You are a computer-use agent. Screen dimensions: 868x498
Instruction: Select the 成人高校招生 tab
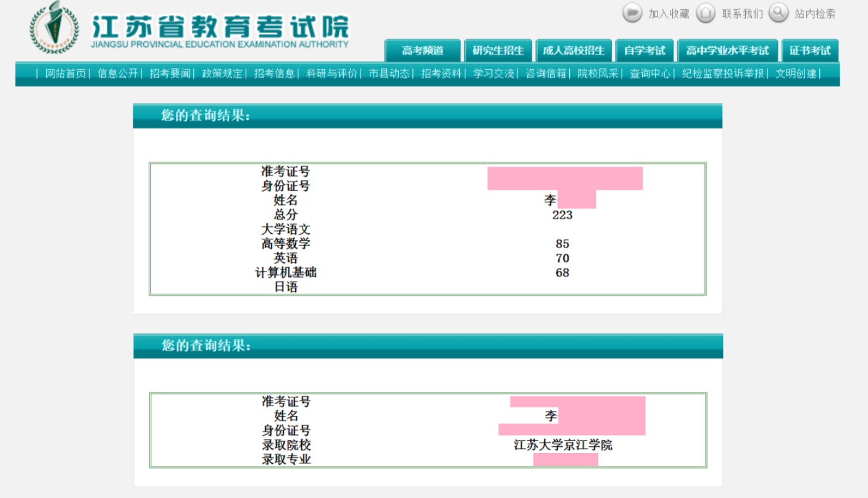[574, 51]
